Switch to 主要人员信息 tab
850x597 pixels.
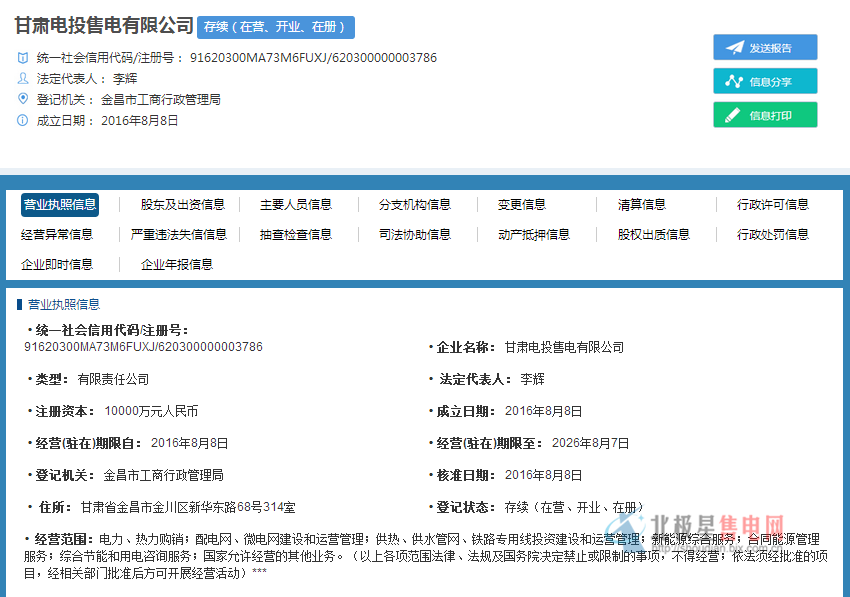(296, 204)
